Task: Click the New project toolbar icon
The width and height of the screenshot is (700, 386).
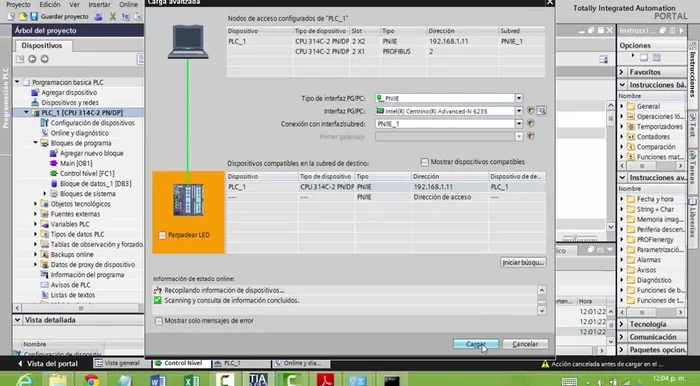Action: point(11,17)
